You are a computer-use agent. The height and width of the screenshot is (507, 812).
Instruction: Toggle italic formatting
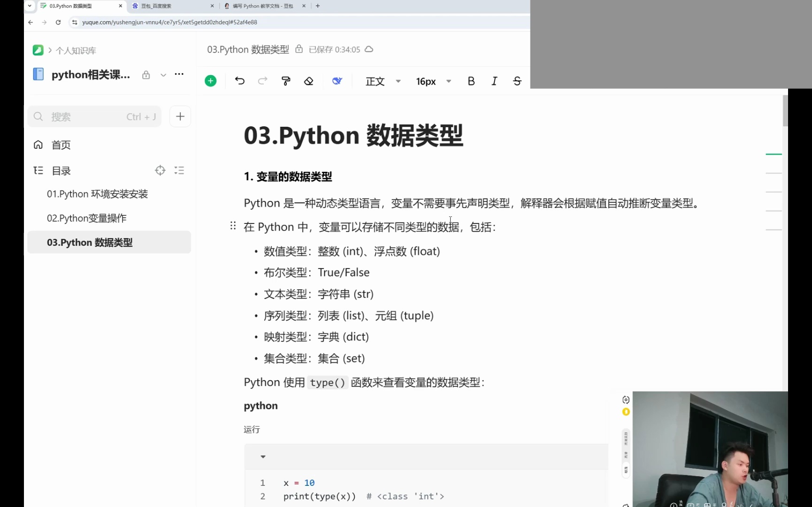494,81
